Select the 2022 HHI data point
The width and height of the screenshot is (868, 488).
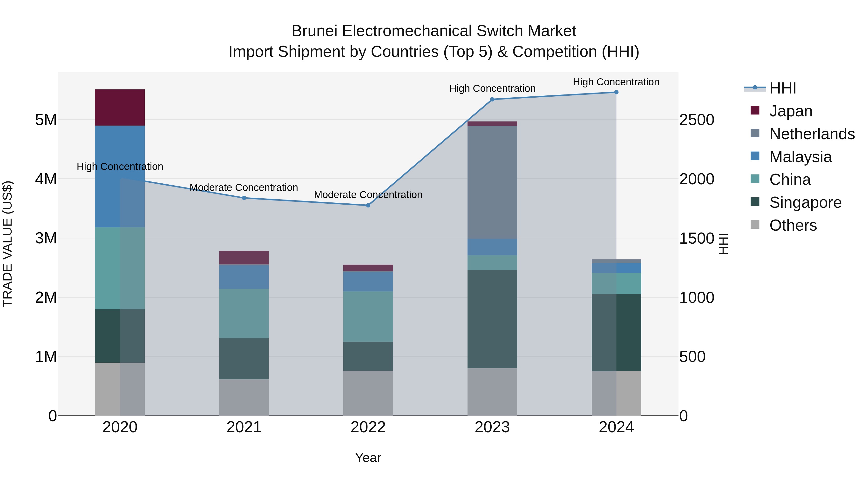pyautogui.click(x=368, y=205)
